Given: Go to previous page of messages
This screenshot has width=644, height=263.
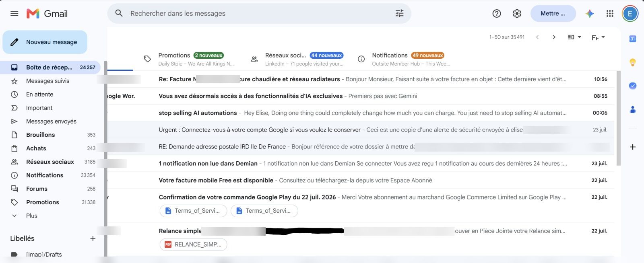Looking at the screenshot, I should coord(537,37).
